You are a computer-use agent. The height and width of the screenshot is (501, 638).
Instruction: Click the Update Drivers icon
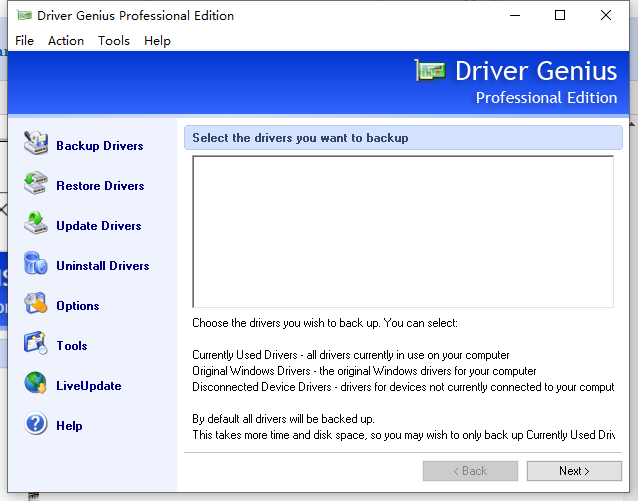click(35, 223)
